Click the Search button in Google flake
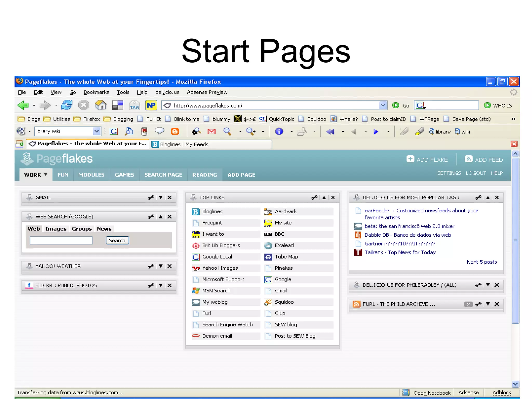The width and height of the screenshot is (532, 399). tap(117, 241)
